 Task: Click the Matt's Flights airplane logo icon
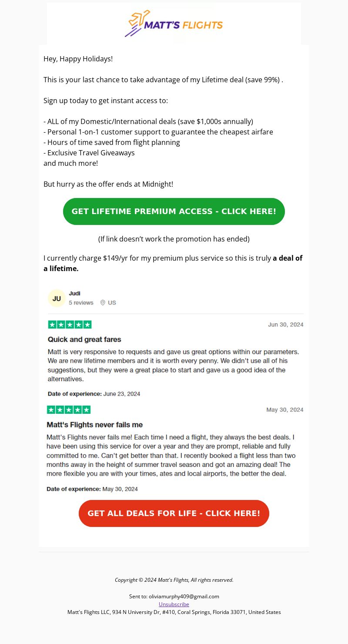pyautogui.click(x=137, y=23)
